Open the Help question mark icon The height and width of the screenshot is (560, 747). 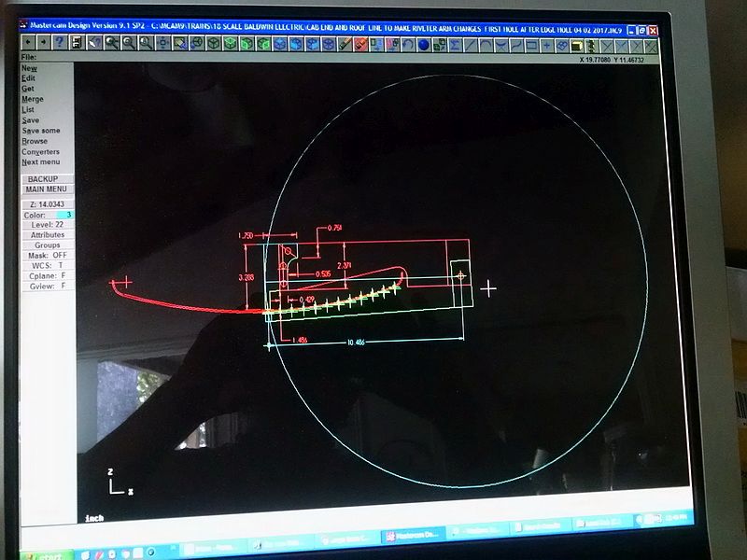click(x=60, y=42)
